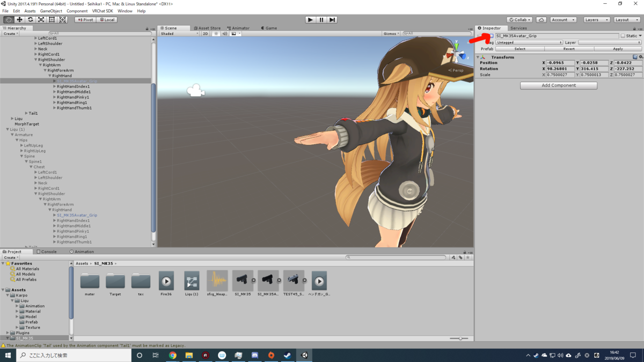This screenshot has height=362, width=644.
Task: Select the Rect Transform tool
Action: 52,20
